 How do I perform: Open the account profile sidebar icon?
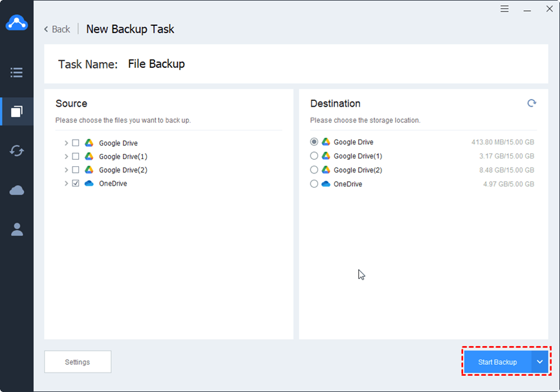point(16,229)
